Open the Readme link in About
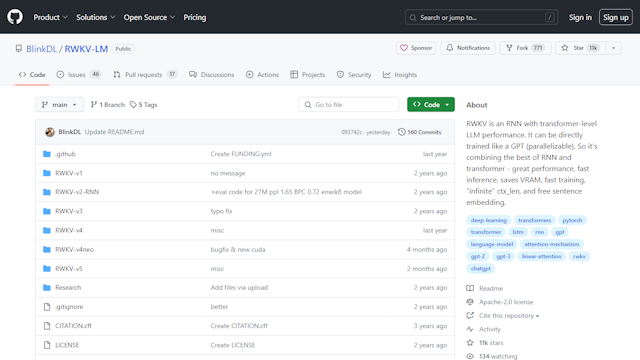Screen dimensions: 640x360 [x=485, y=288]
